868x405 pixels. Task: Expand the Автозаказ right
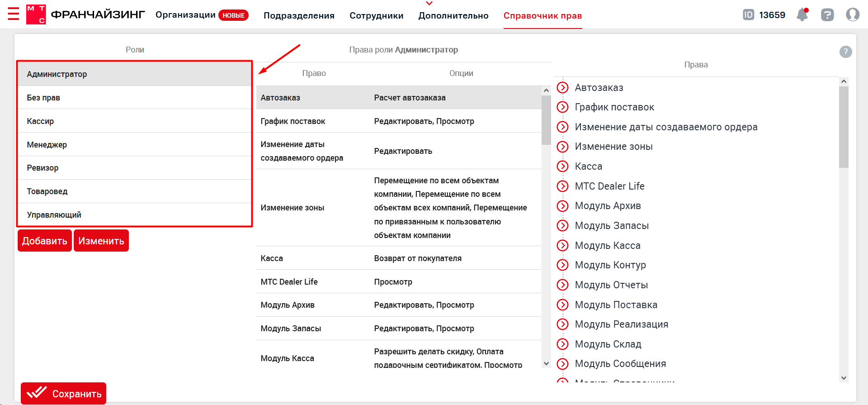[562, 87]
